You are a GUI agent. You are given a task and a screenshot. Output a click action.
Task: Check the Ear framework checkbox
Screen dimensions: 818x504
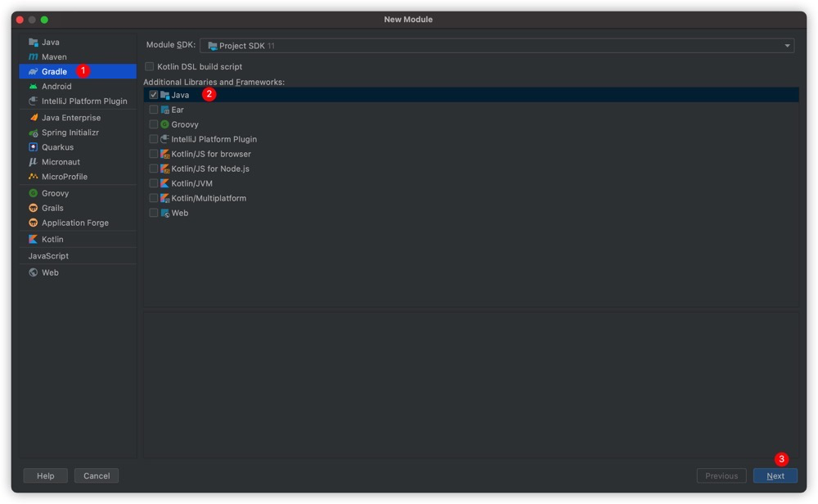(x=154, y=110)
